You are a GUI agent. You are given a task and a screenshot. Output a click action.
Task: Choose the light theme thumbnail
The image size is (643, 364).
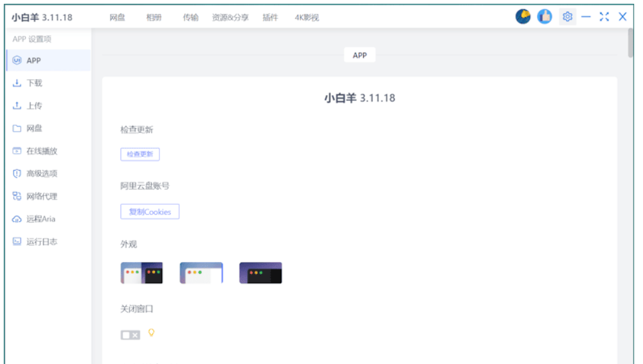pos(201,273)
